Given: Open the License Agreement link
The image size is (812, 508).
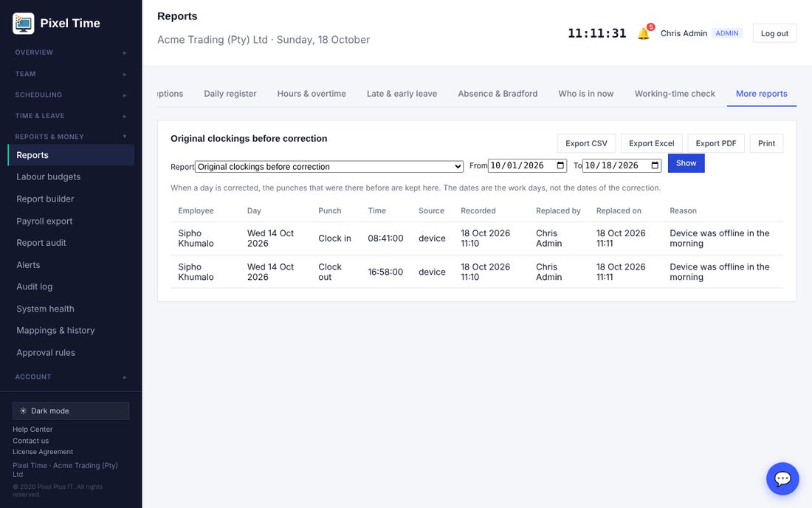Looking at the screenshot, I should click(43, 452).
